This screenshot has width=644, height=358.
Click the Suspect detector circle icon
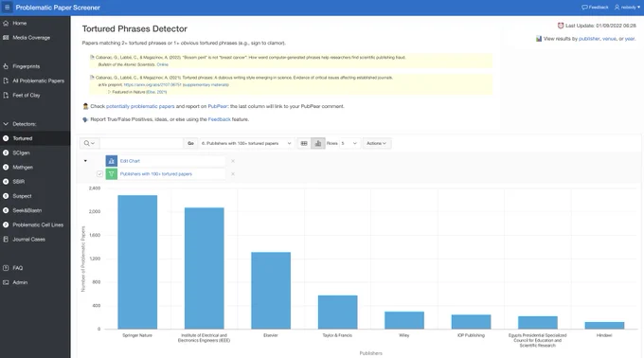point(6,196)
